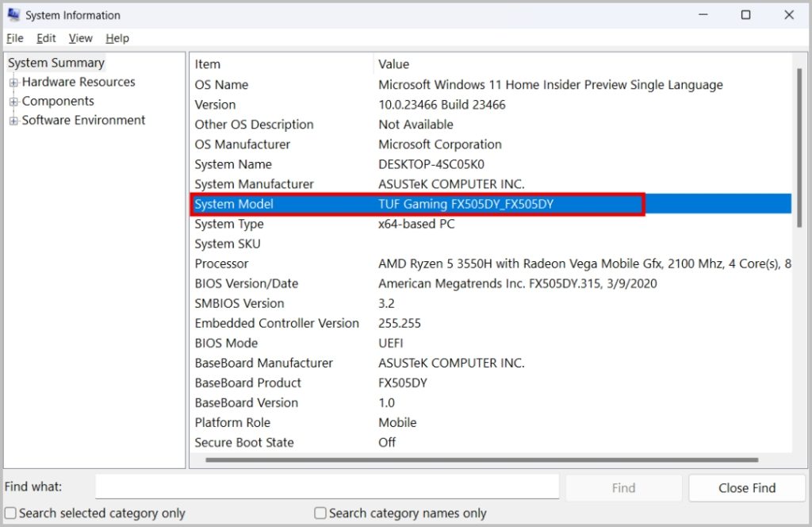Click the Item column header
The height and width of the screenshot is (527, 812).
208,64
